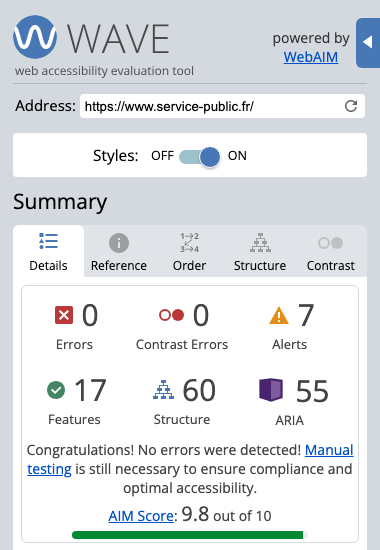Screen dimensions: 380x550
Task: Open the Contrast tab
Action: click(x=331, y=251)
